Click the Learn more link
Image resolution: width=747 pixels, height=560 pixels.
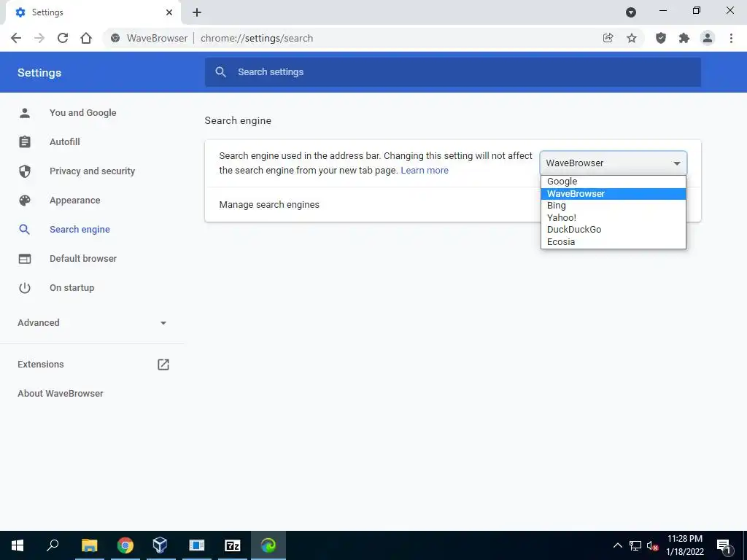tap(425, 171)
